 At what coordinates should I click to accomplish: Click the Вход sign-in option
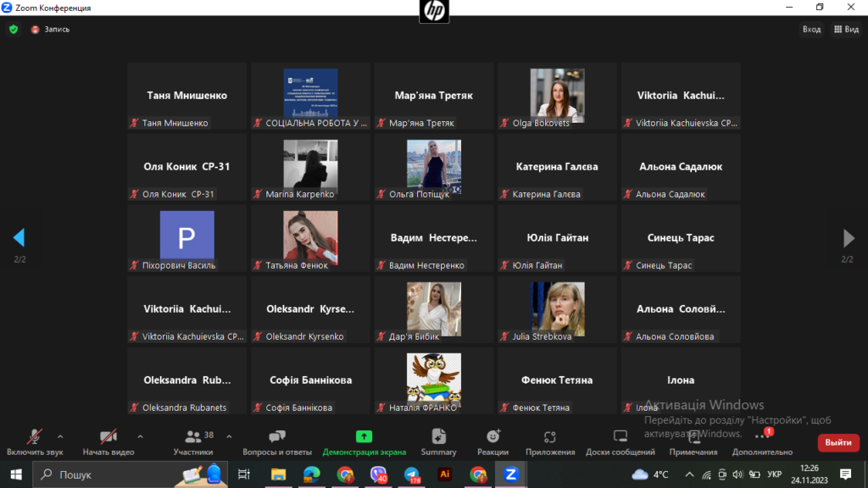pyautogui.click(x=811, y=29)
